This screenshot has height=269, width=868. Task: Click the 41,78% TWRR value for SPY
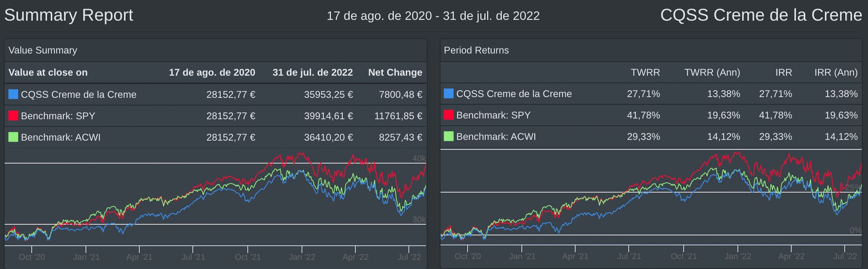pos(643,115)
